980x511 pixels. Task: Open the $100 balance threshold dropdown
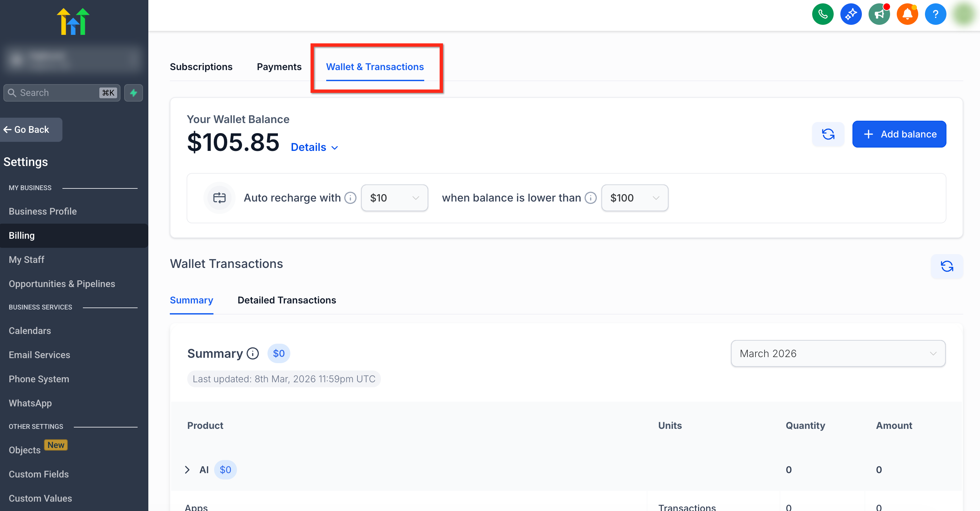634,198
